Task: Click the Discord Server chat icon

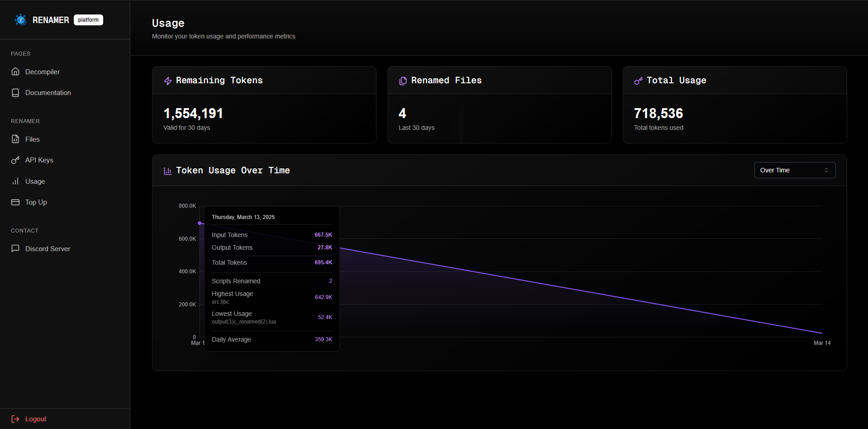Action: click(x=15, y=248)
